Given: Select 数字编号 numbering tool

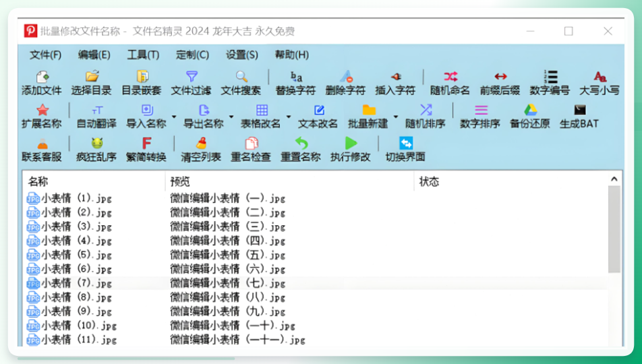Looking at the screenshot, I should tap(550, 83).
